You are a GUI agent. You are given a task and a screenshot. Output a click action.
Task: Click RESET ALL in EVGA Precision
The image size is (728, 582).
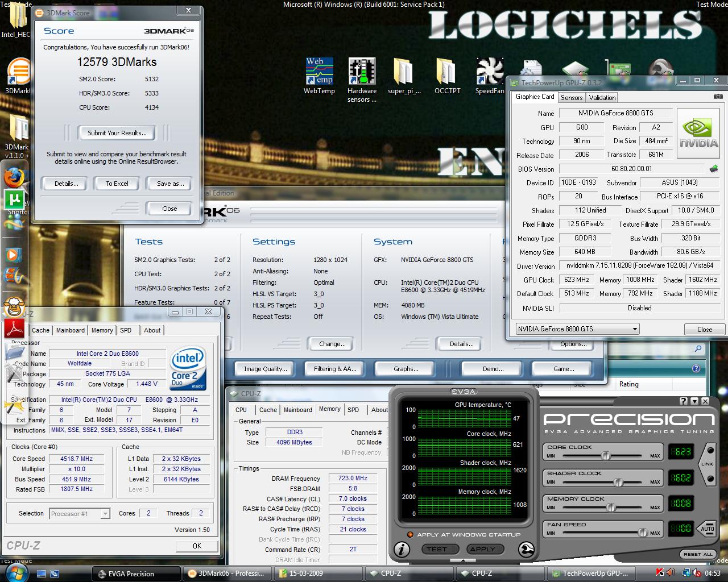tap(698, 554)
